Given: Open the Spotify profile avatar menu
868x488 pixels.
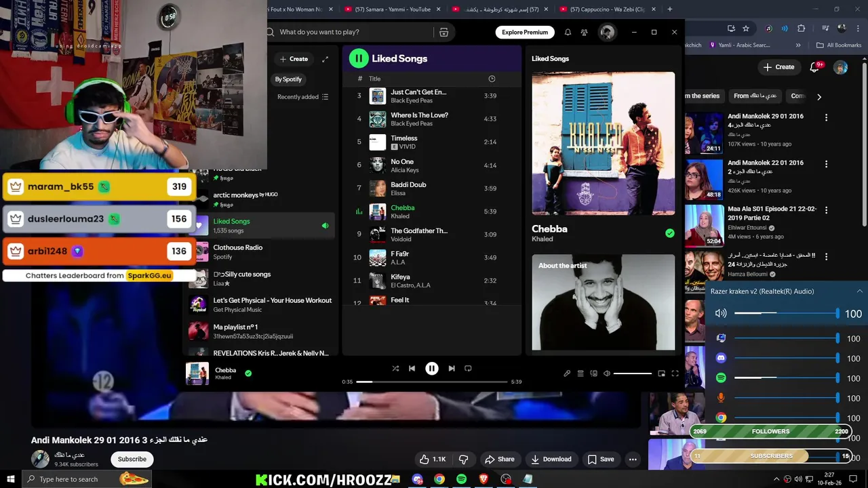Looking at the screenshot, I should pyautogui.click(x=607, y=32).
